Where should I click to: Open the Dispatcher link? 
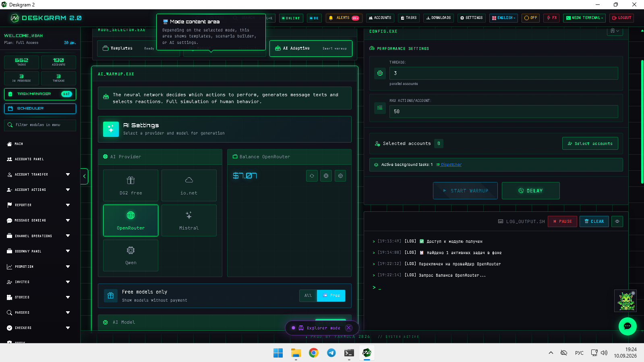pos(451,165)
